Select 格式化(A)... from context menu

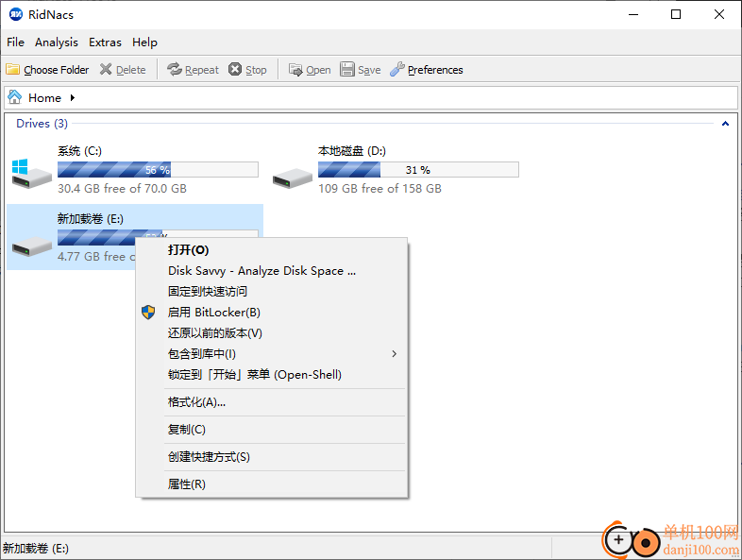pos(272,402)
